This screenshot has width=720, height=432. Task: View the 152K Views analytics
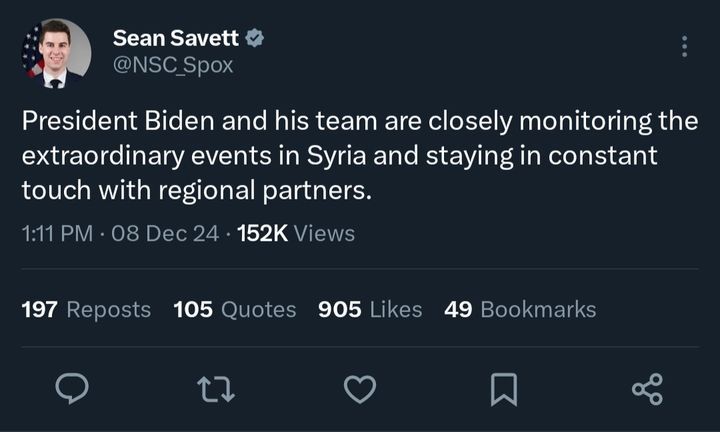click(296, 233)
